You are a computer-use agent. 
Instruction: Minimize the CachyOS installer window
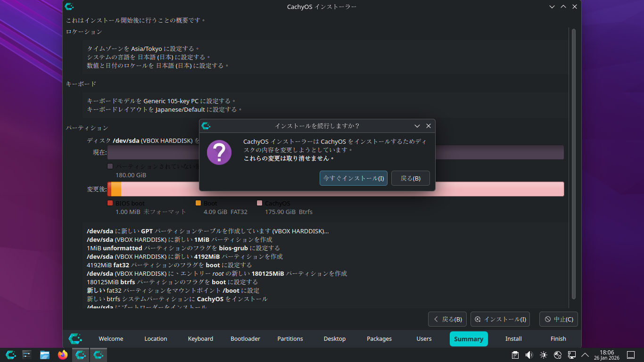(x=552, y=7)
